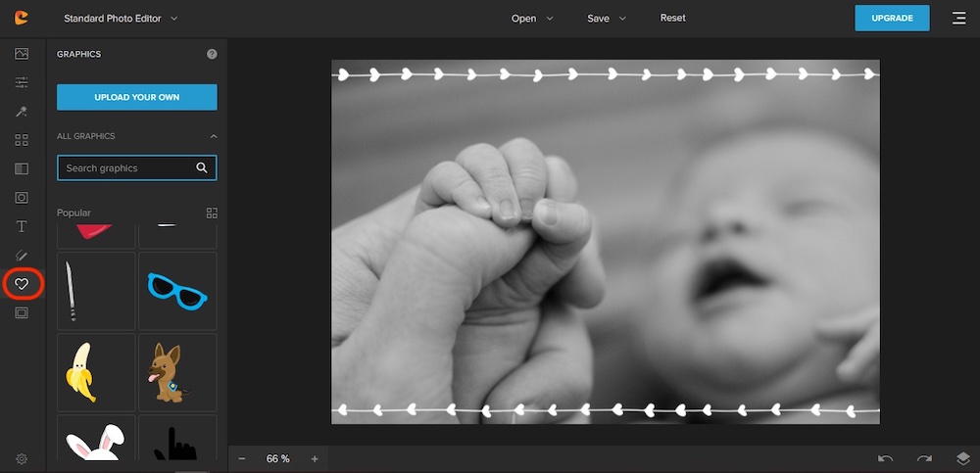Click the search magnifier icon
This screenshot has height=473, width=980.
pos(201,167)
